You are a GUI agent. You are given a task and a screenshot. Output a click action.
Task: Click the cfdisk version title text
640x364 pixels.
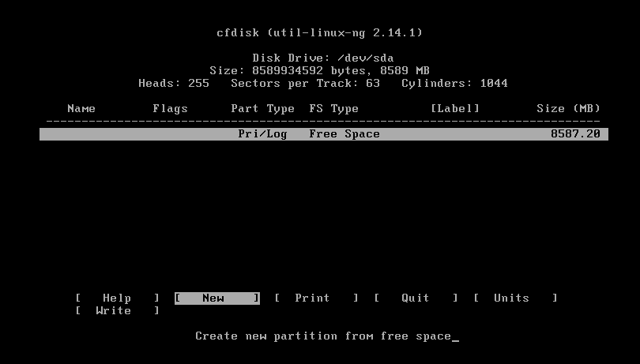319,32
